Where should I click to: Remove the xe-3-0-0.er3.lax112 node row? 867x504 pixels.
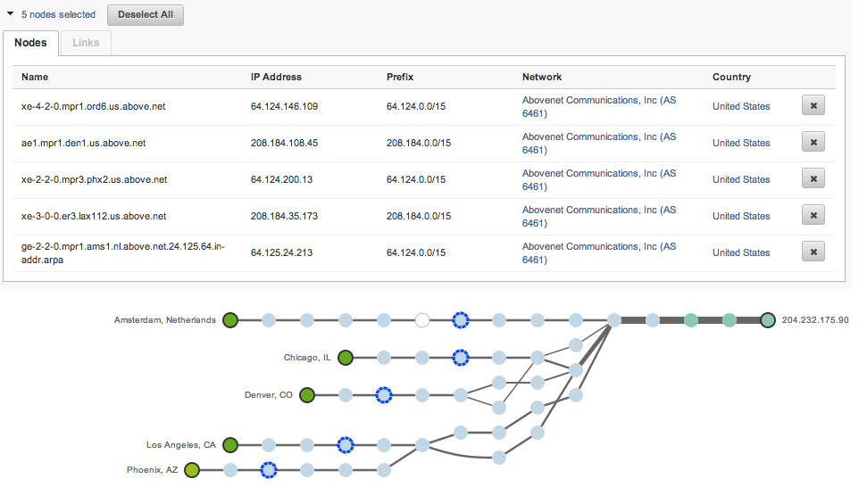point(813,216)
